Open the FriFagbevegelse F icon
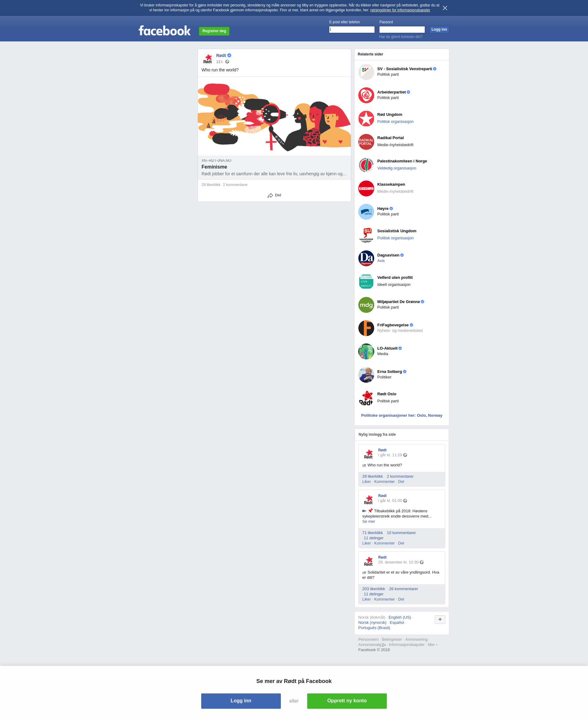Viewport: 588px width, 721px height. (366, 328)
